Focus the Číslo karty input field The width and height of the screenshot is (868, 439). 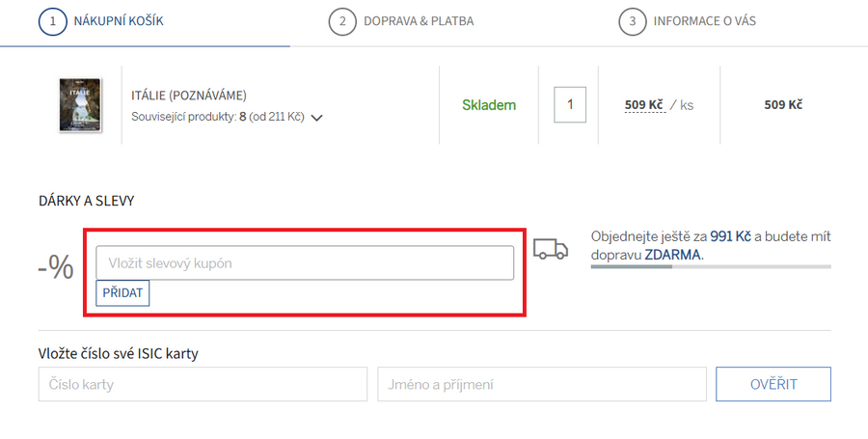click(203, 384)
